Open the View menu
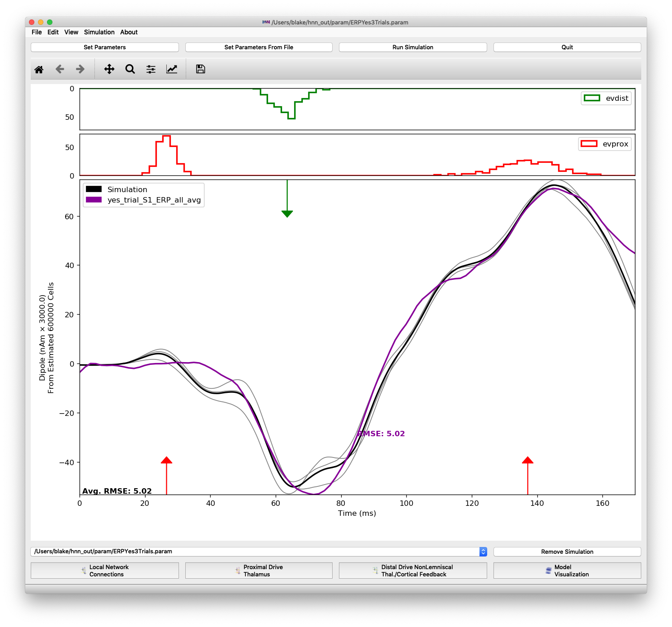 click(71, 32)
